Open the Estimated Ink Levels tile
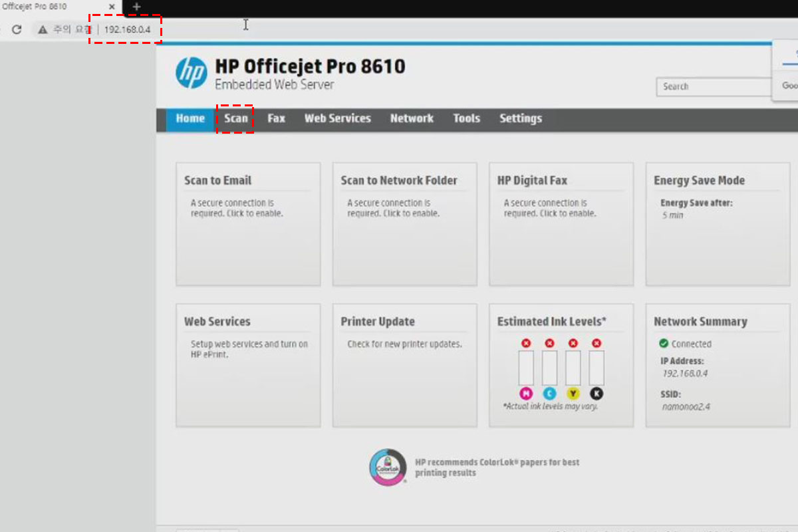This screenshot has height=532, width=798. (561, 365)
